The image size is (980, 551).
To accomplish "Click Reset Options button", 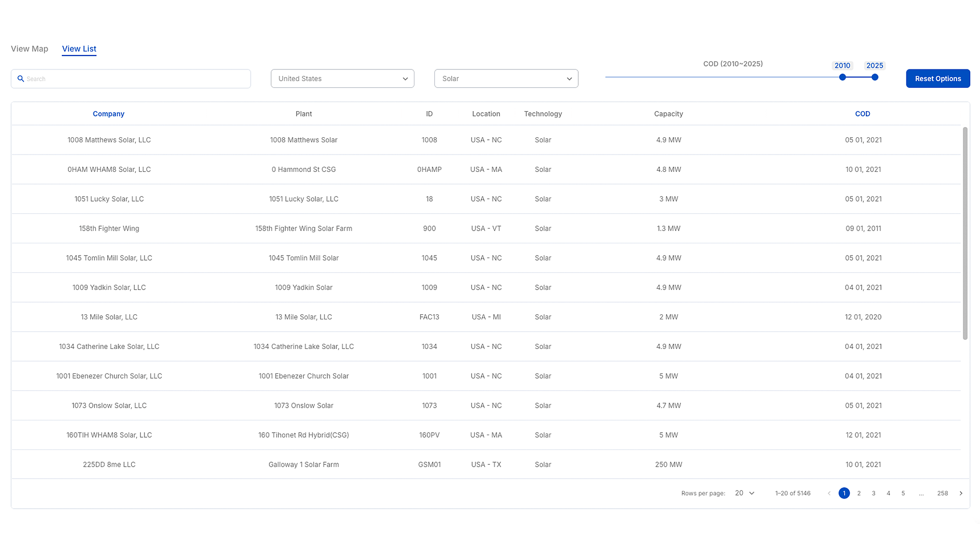I will pyautogui.click(x=938, y=78).
